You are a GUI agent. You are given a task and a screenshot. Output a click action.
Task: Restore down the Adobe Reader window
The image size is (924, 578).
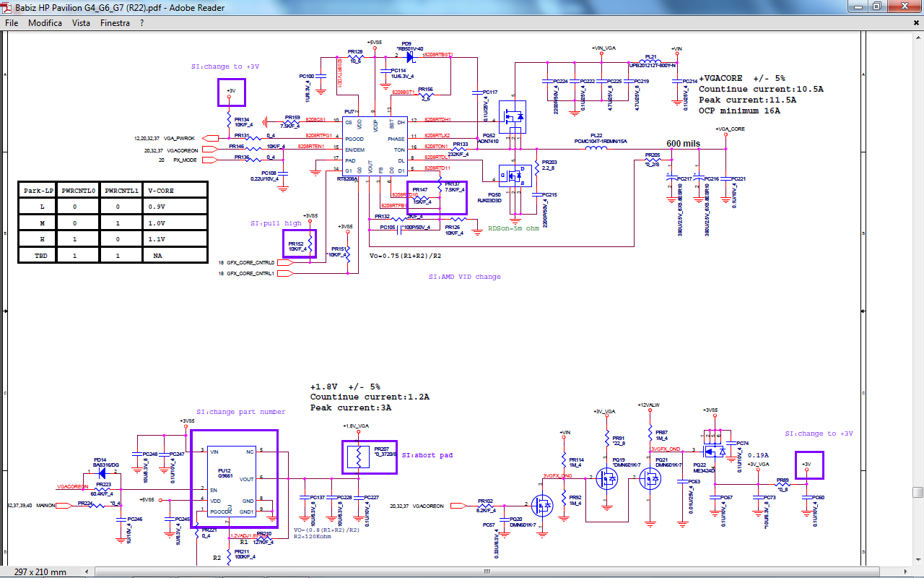(x=876, y=7)
